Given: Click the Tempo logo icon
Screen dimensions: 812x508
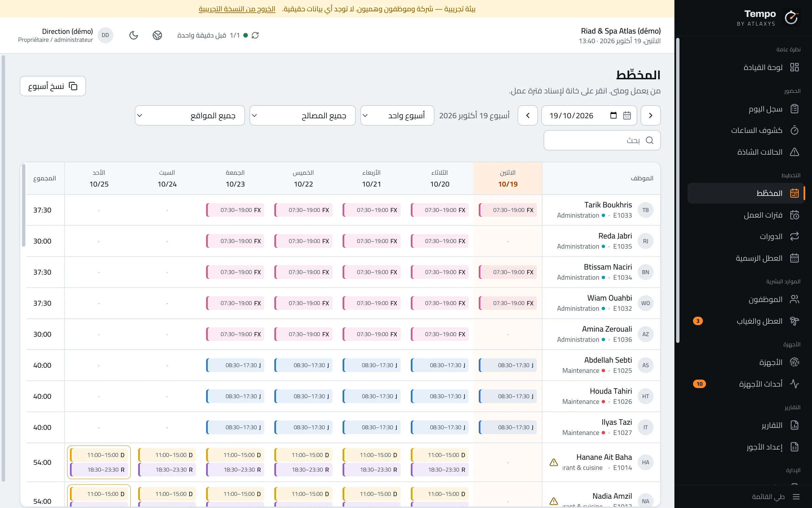Looking at the screenshot, I should 791,17.
